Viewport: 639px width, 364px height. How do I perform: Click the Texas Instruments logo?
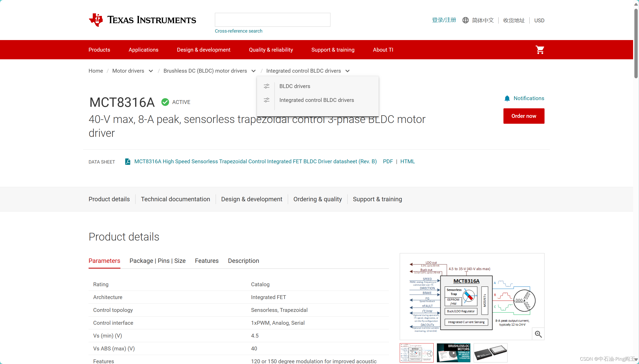(142, 20)
